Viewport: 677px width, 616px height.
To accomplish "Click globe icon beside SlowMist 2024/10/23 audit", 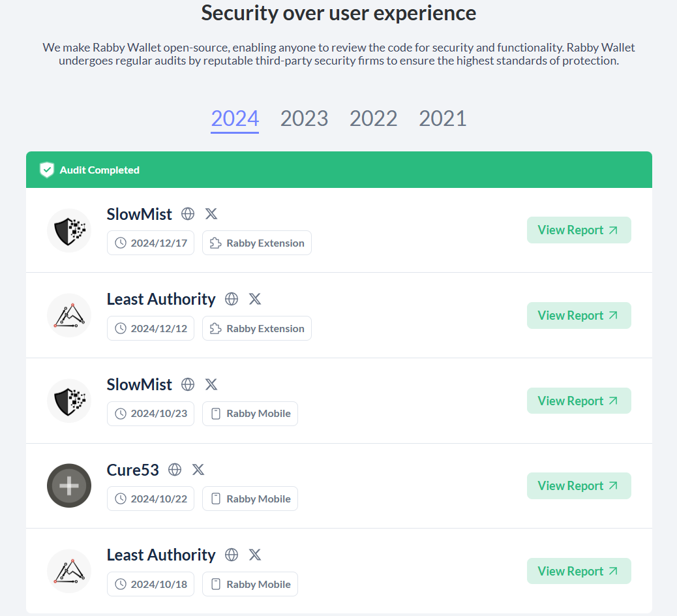I will 188,384.
